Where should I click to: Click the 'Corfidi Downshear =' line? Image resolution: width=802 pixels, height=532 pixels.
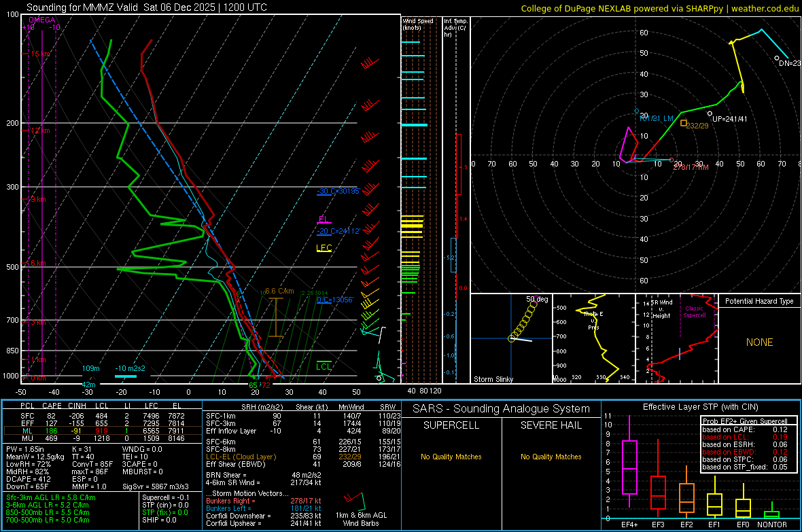[x=264, y=516]
